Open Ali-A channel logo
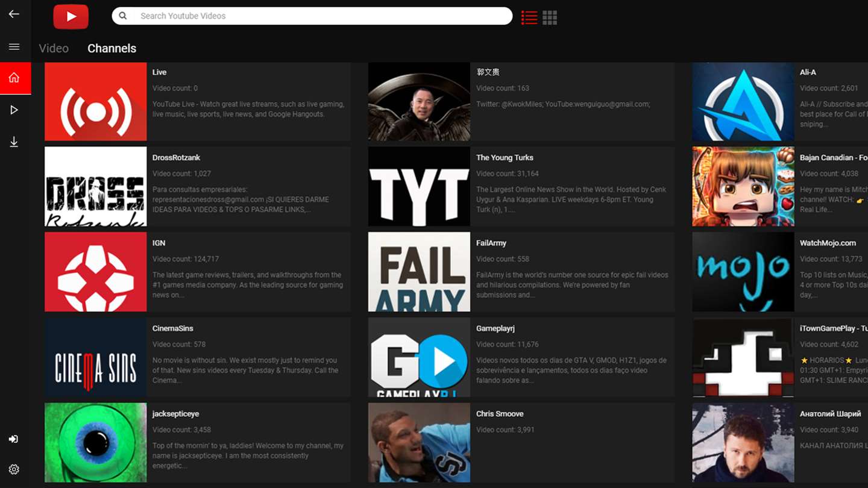868x488 pixels. pos(743,102)
